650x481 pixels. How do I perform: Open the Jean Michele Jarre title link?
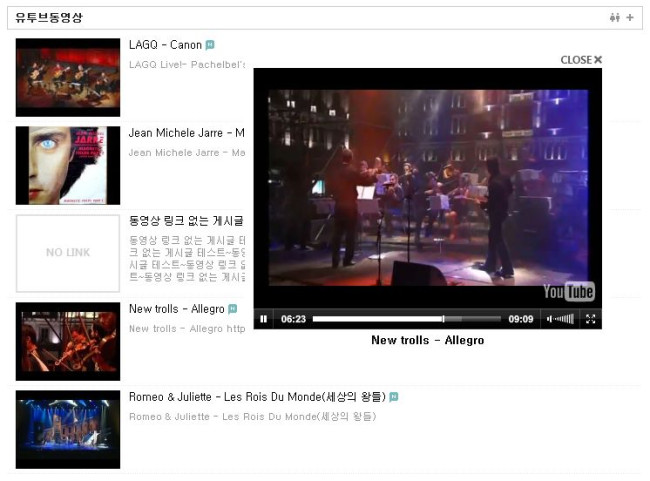click(186, 133)
